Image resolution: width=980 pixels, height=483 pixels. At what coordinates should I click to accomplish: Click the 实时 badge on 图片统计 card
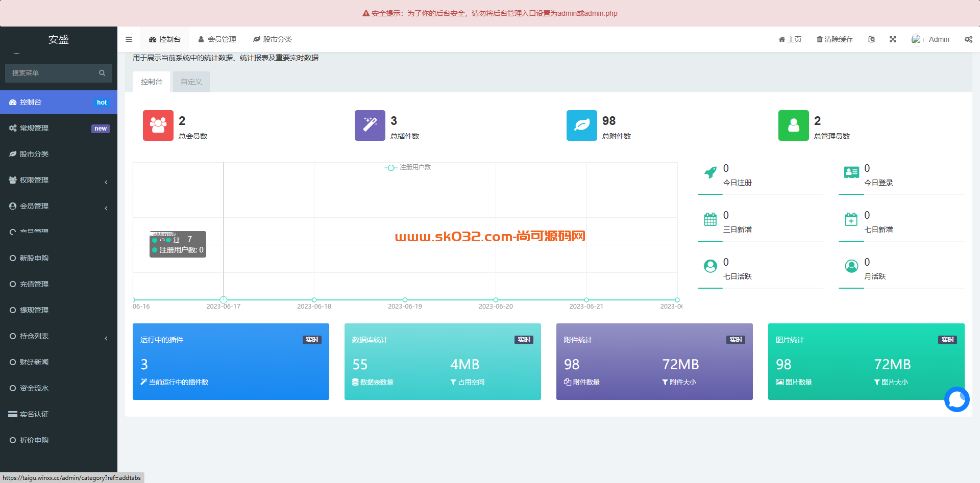pos(947,340)
